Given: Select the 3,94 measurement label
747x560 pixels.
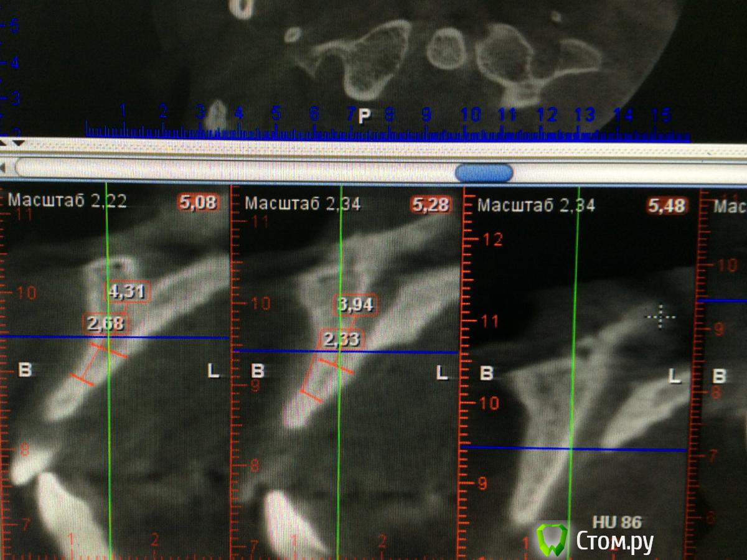Looking at the screenshot, I should point(355,304).
